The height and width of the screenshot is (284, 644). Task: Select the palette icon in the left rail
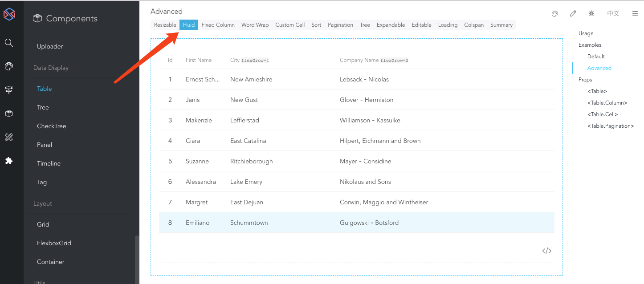(x=9, y=66)
